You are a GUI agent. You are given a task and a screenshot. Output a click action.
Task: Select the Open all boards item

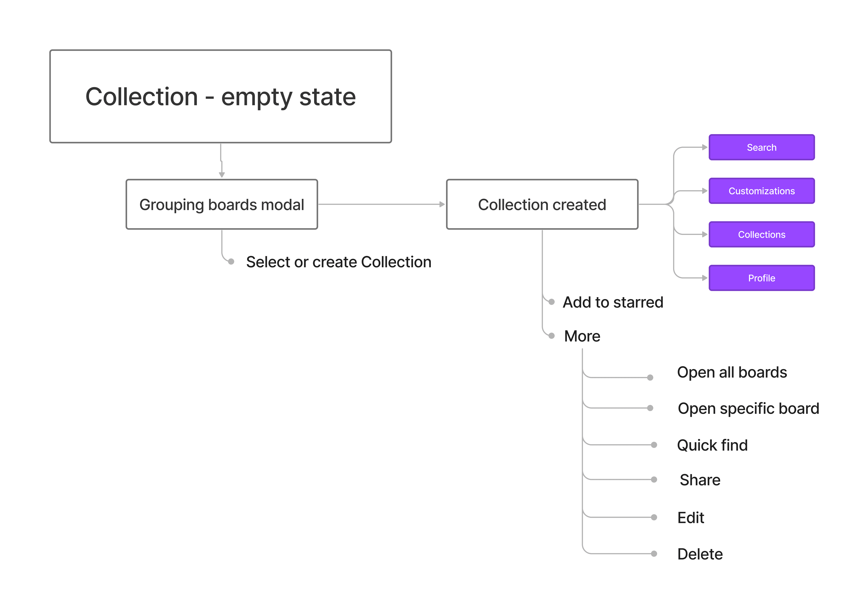pyautogui.click(x=732, y=372)
